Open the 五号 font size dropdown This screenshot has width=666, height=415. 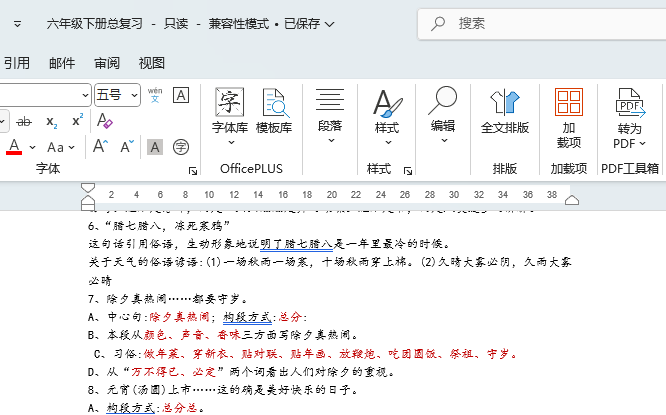coord(134,95)
